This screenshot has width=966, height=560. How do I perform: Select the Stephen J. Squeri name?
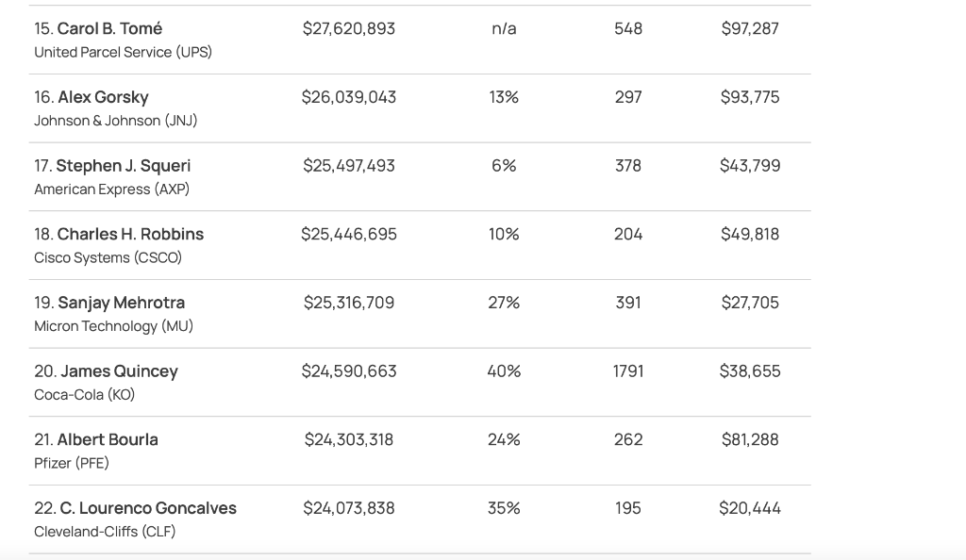(123, 166)
